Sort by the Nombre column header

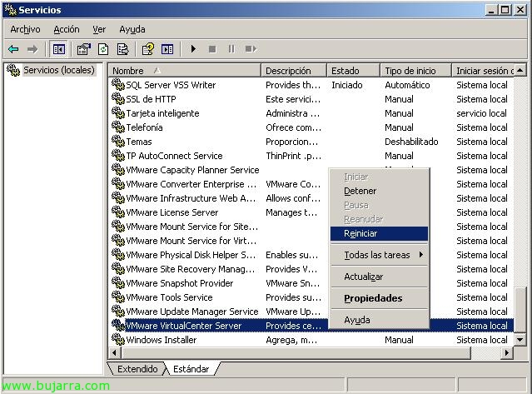click(x=185, y=71)
